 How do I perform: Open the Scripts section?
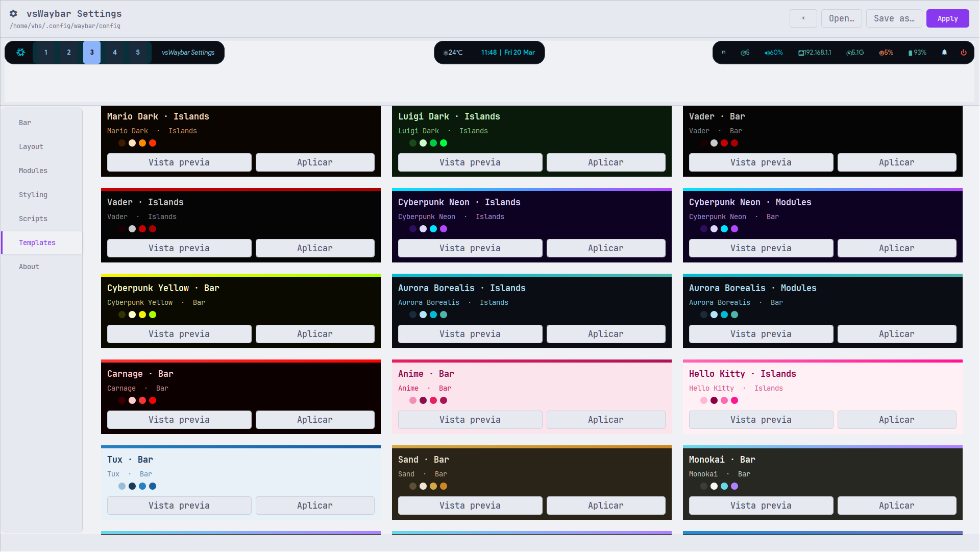[33, 219]
